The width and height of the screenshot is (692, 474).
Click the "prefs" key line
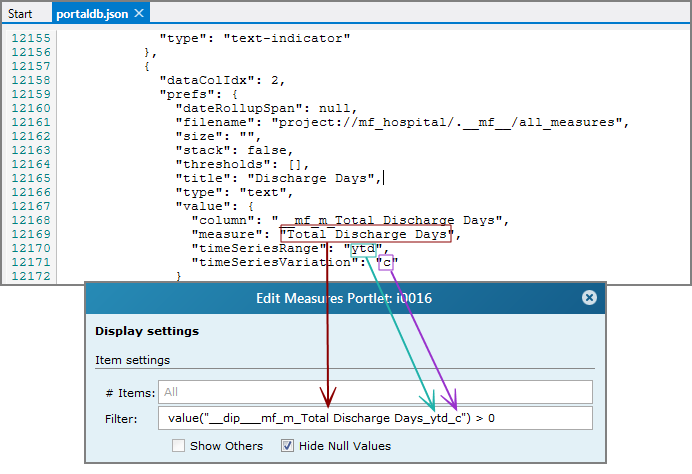(x=199, y=94)
